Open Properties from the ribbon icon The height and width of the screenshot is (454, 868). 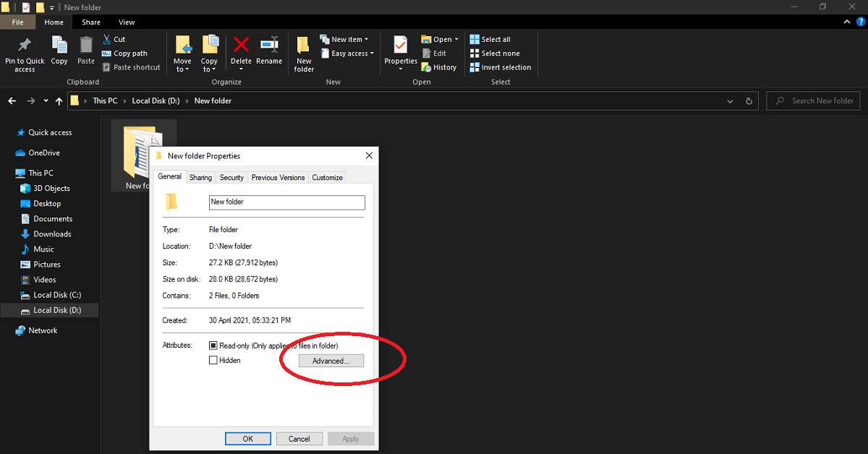[x=401, y=46]
